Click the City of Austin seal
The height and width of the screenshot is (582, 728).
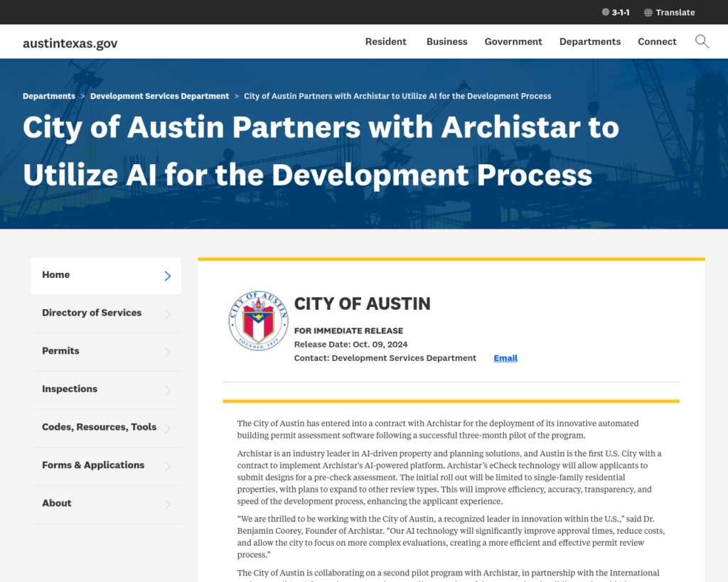258,321
